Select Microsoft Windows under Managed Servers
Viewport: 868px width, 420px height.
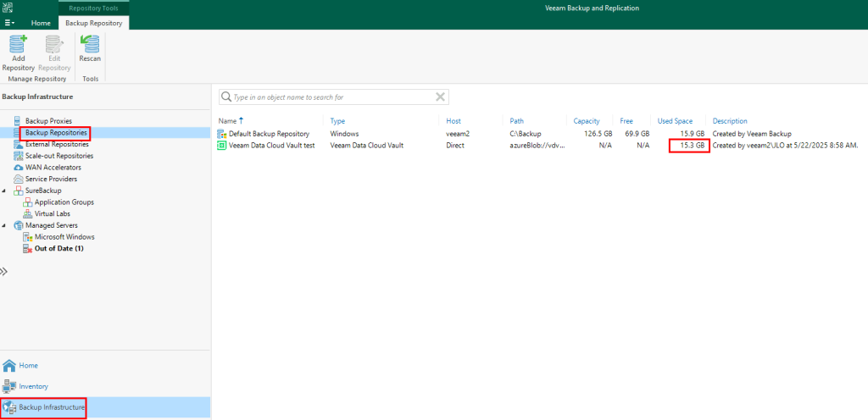coord(64,237)
